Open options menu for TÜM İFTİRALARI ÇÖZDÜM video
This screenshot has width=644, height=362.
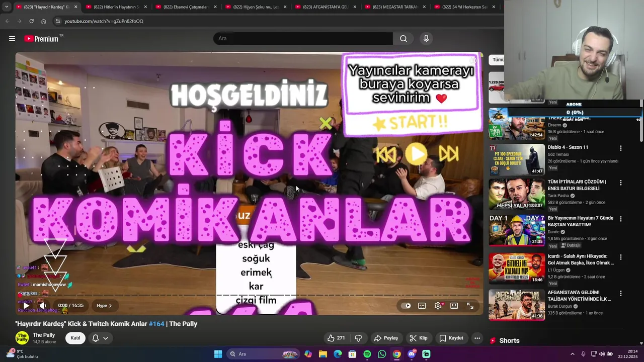tap(620, 183)
